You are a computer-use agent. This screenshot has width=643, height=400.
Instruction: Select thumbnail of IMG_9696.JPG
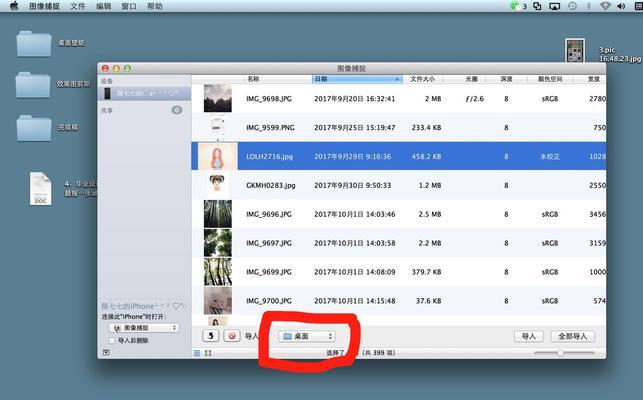click(218, 214)
